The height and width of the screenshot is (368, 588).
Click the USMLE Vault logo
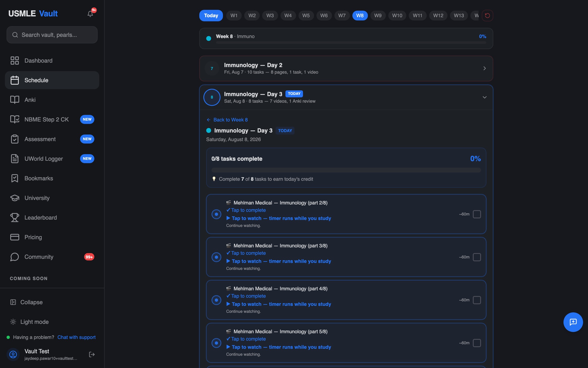[33, 13]
